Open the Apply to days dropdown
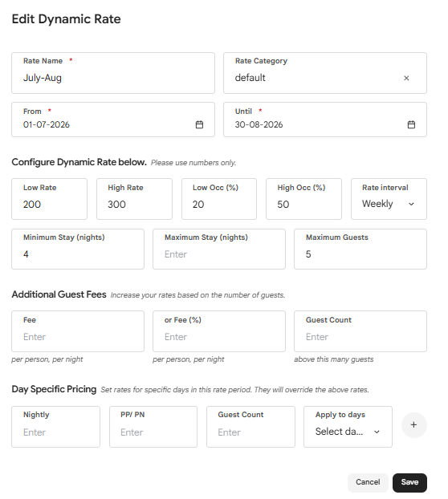 [x=348, y=427]
